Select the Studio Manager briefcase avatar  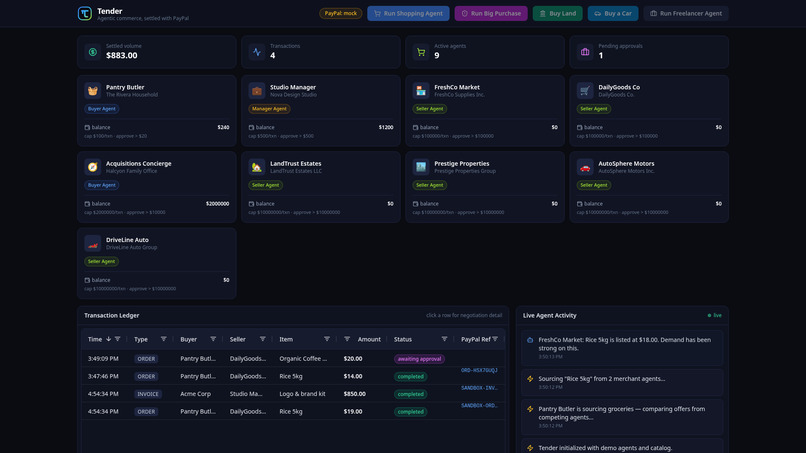257,90
